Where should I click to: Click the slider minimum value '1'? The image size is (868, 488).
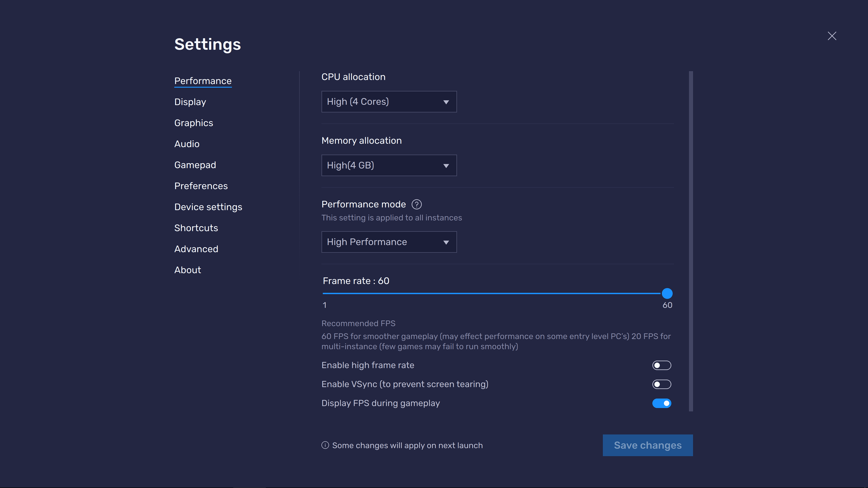tap(325, 305)
